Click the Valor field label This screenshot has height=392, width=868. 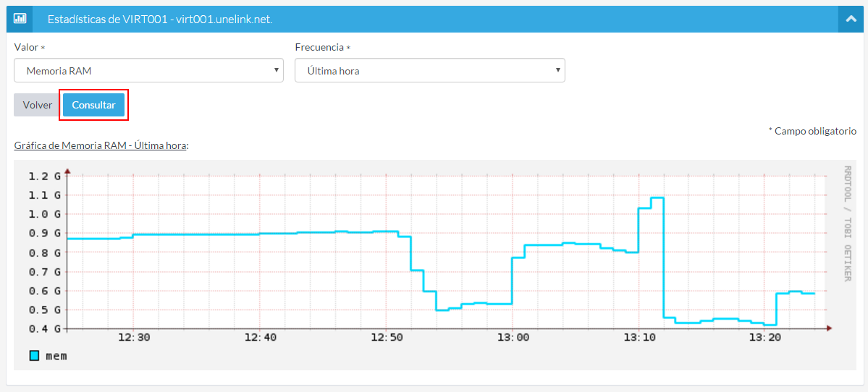click(x=26, y=47)
